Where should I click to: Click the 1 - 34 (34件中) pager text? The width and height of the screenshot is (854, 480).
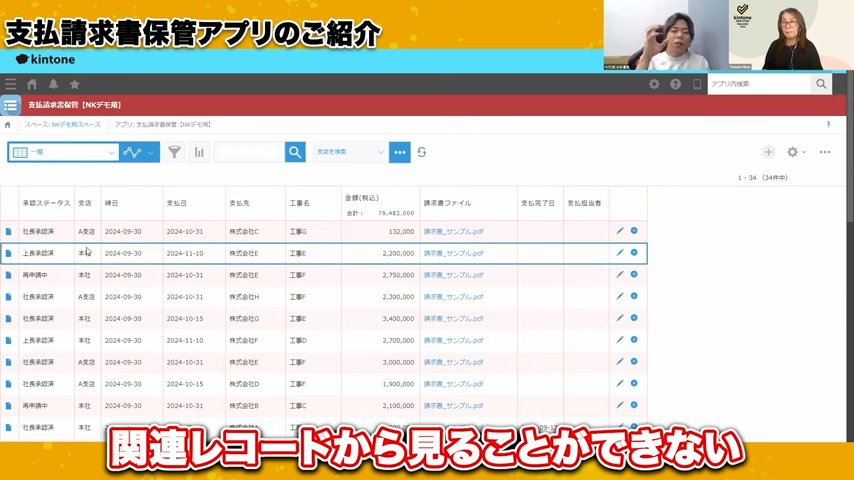click(x=762, y=178)
